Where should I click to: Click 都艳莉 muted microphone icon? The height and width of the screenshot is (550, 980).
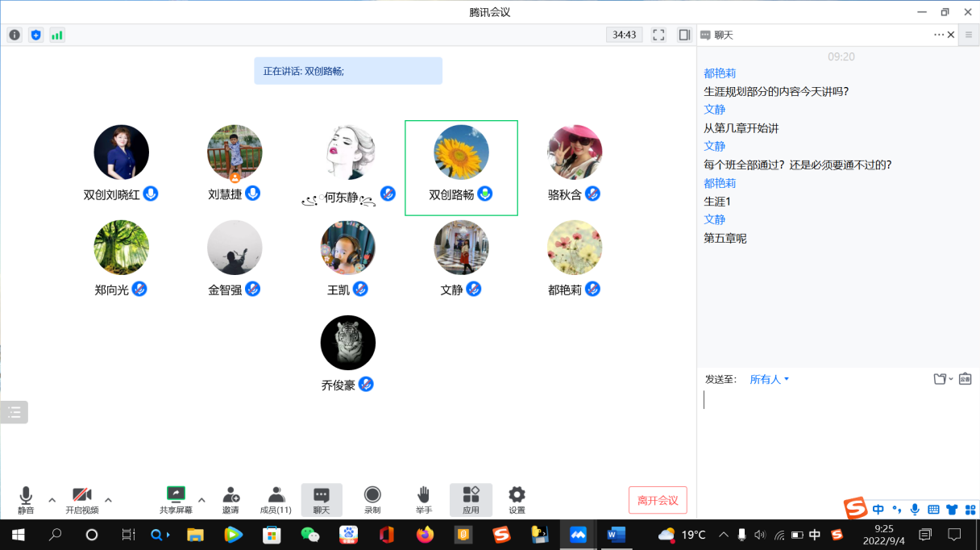point(592,289)
